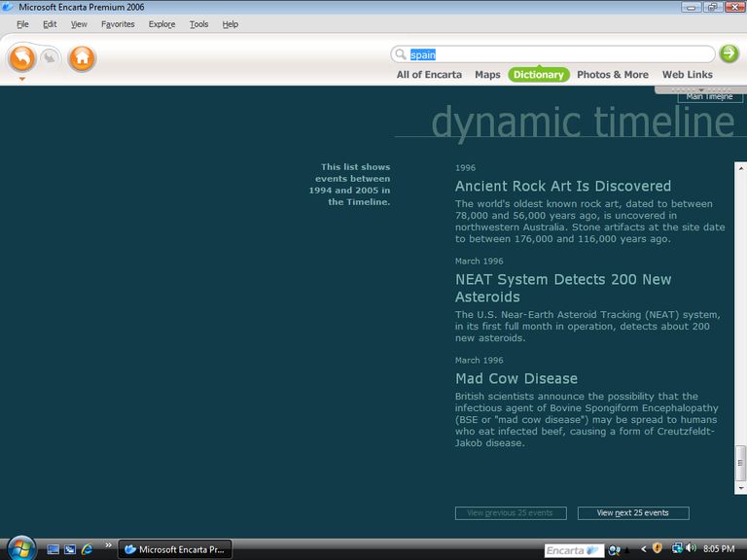Image resolution: width=747 pixels, height=560 pixels.
Task: Select the Photos & More tab
Action: pyautogui.click(x=612, y=75)
